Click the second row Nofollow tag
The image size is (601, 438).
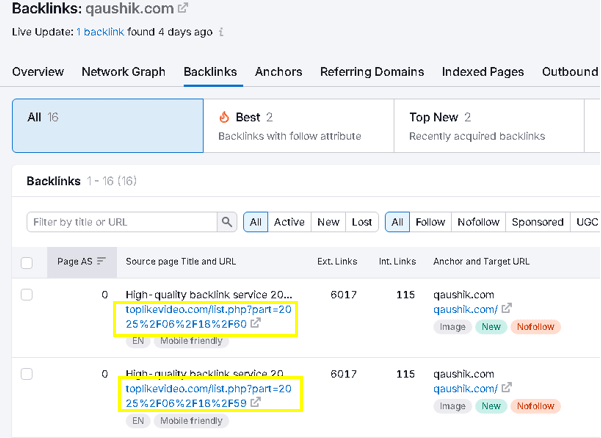535,406
